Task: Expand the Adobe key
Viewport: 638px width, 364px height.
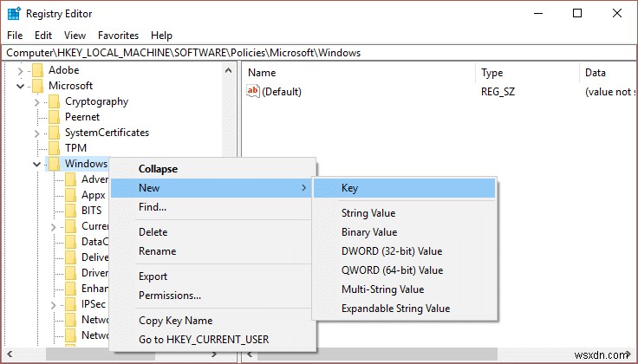Action: tap(20, 71)
